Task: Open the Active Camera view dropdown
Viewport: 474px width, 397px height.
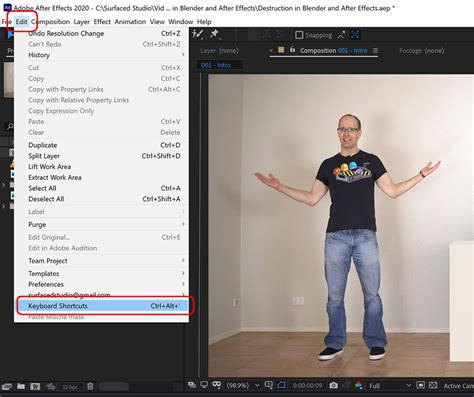Action: [x=459, y=386]
